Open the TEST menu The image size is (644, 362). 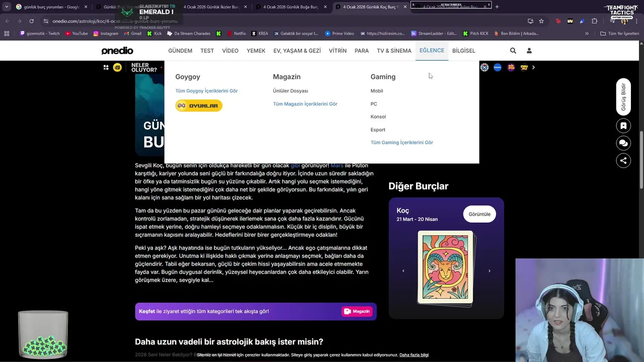coord(207,51)
